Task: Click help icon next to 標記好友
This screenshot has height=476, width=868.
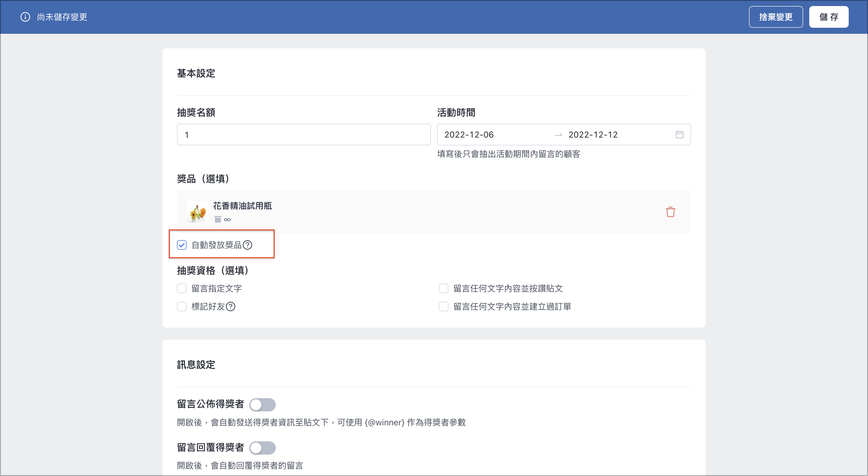Action: click(x=231, y=307)
